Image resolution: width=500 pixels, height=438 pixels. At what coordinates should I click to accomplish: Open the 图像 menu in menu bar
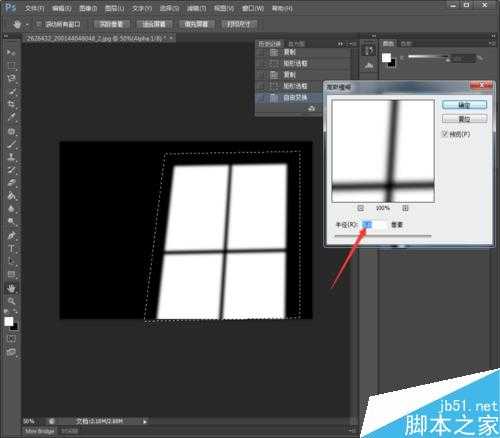[x=88, y=8]
